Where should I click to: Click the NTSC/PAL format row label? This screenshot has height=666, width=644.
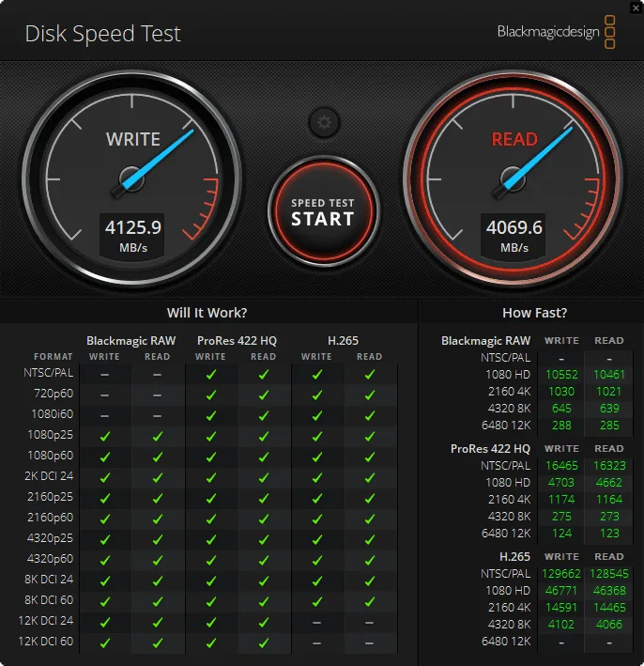(x=49, y=373)
